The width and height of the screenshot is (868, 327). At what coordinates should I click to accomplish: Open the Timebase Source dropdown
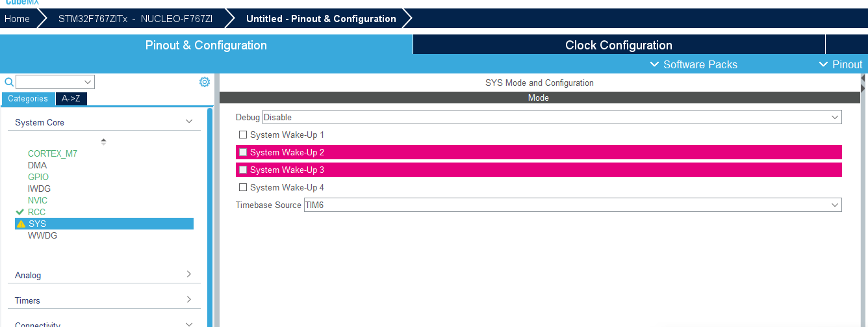tap(572, 205)
